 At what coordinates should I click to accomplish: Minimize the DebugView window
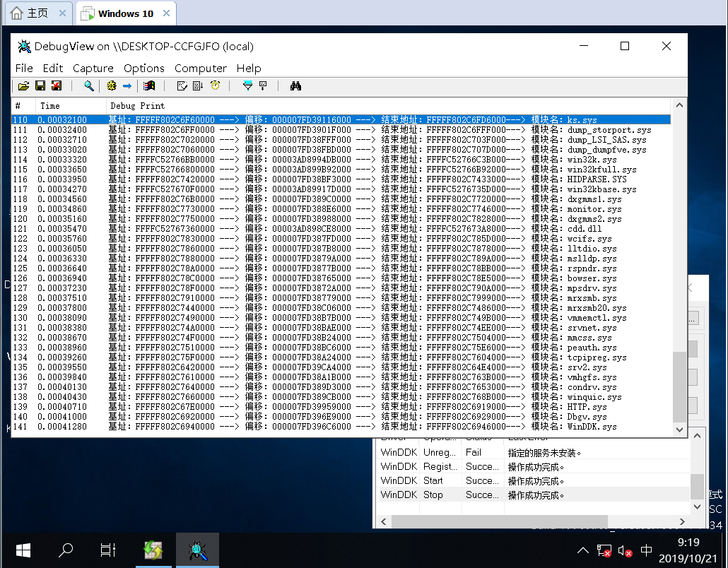[x=584, y=46]
